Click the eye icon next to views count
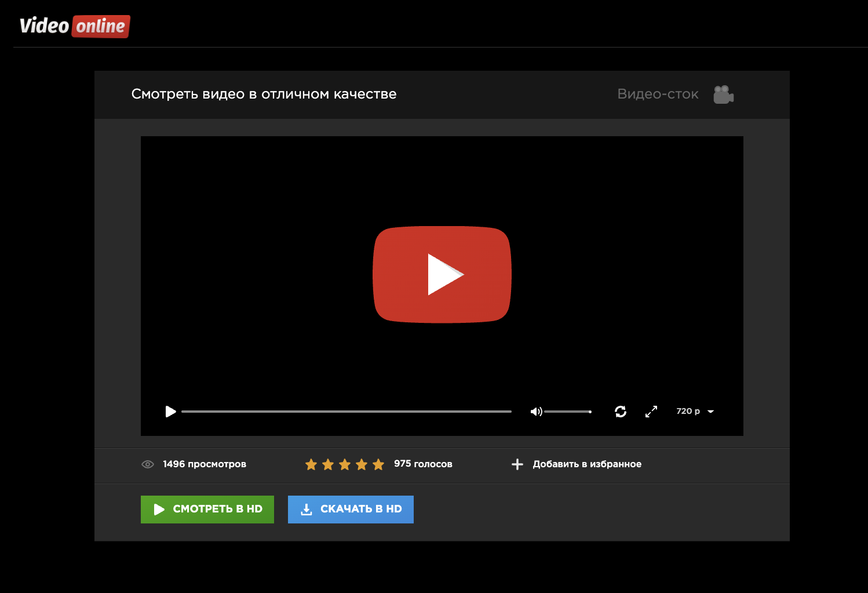This screenshot has width=868, height=593. (x=147, y=464)
